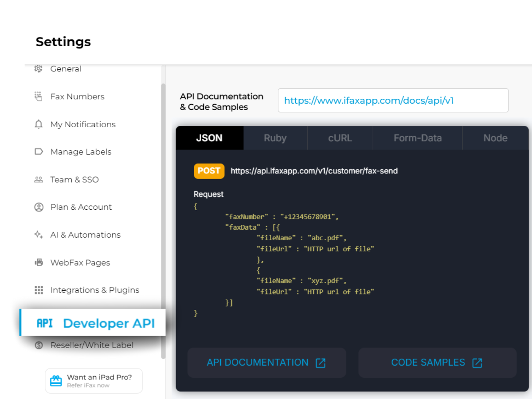Click the Team & SSO people icon
532x399 pixels.
pyautogui.click(x=39, y=180)
